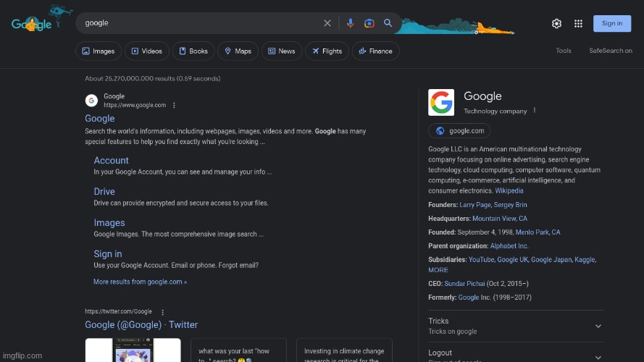Viewport: 644px width, 362px height.
Task: Open the Wikipedia link in knowledge panel
Action: click(x=509, y=191)
